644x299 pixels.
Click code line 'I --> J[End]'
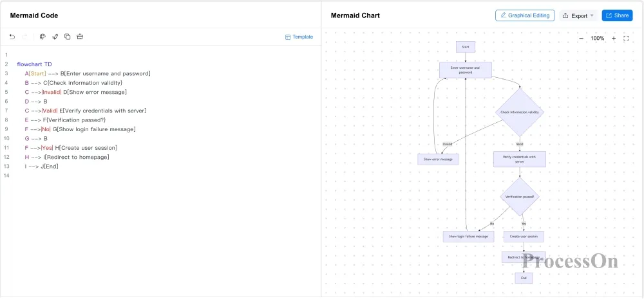pos(41,167)
